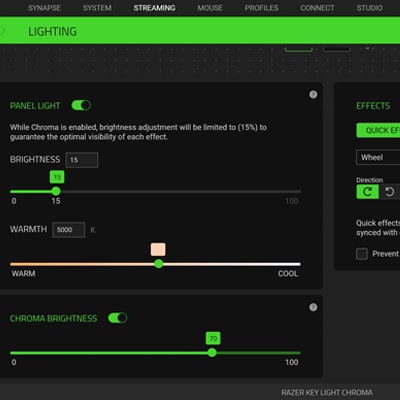This screenshot has width=400, height=400.
Task: Select counter-clockwise direction icon
Action: pos(389,192)
